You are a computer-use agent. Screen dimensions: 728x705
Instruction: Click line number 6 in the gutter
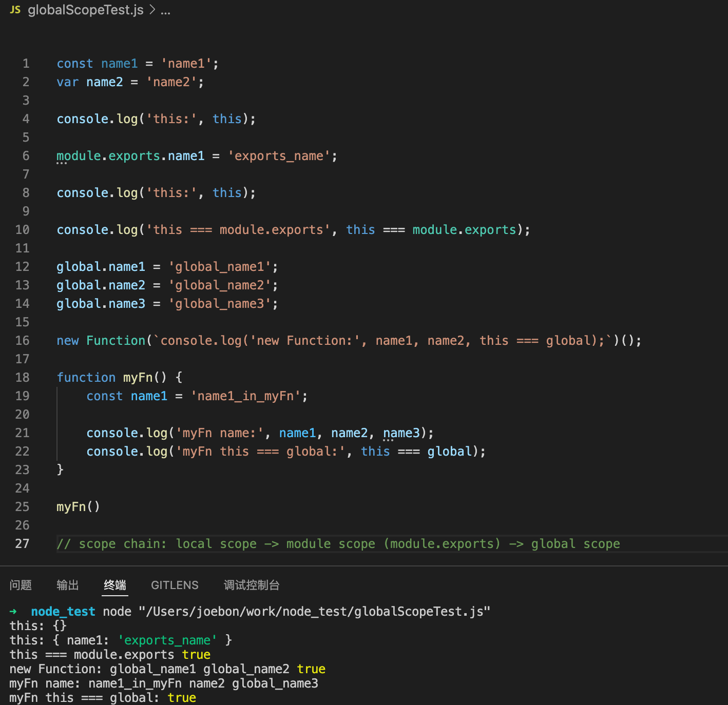26,156
